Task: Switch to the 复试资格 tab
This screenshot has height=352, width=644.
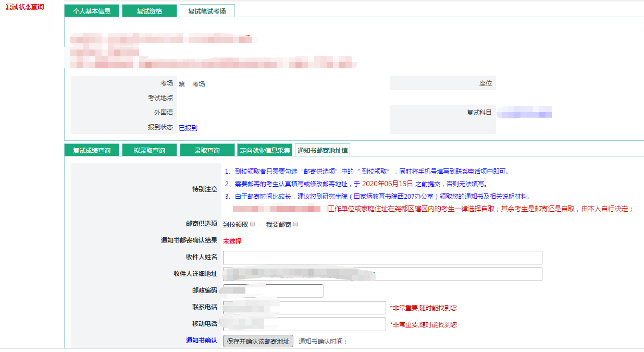Action: pos(150,11)
